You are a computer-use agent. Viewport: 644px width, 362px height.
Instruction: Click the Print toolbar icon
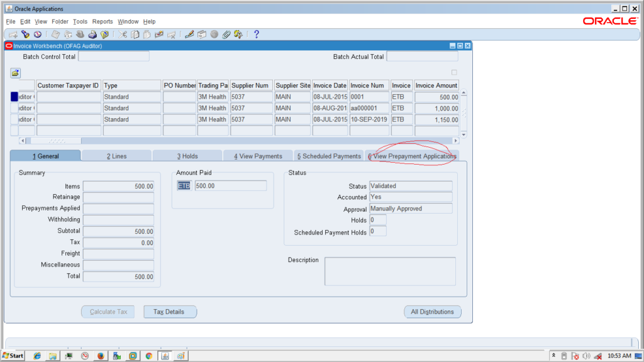tap(92, 35)
